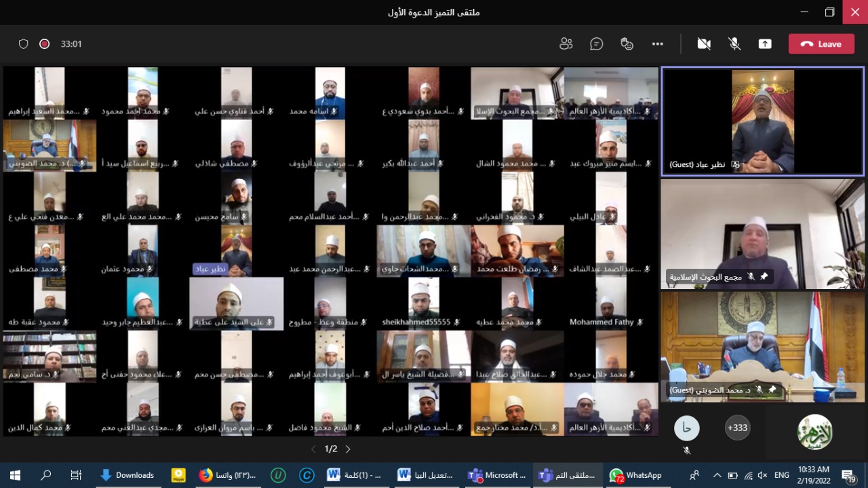The width and height of the screenshot is (868, 488).
Task: Open WhatsApp from the taskbar
Action: pyautogui.click(x=635, y=475)
